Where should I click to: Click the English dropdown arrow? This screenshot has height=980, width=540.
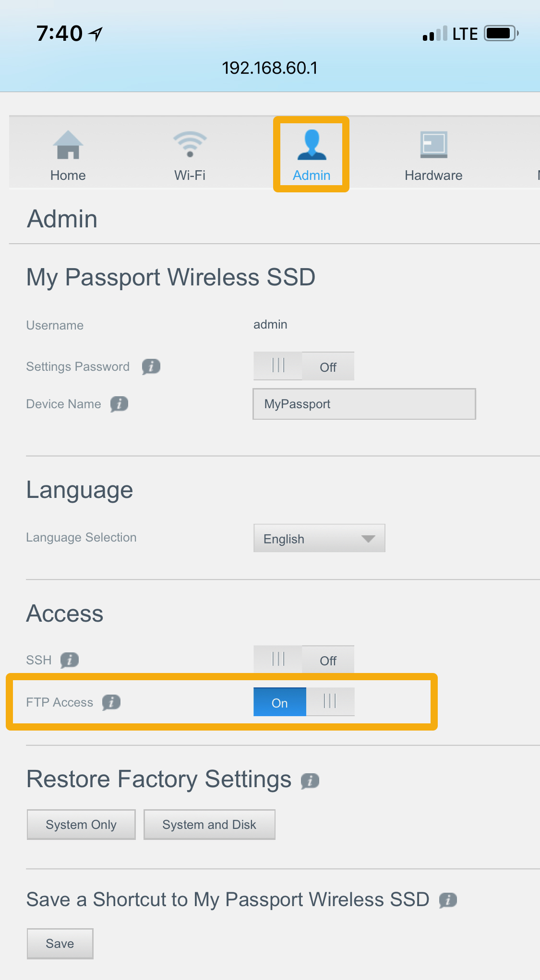tap(368, 539)
